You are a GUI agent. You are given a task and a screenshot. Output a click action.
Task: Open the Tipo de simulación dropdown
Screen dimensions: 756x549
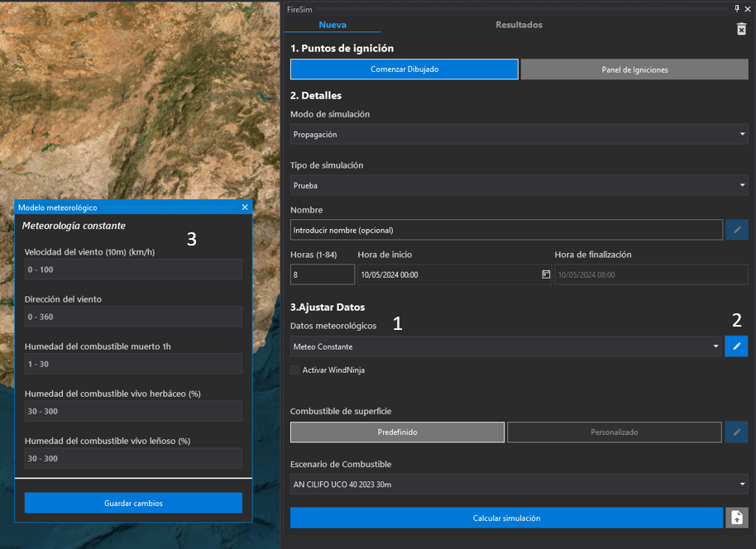519,185
